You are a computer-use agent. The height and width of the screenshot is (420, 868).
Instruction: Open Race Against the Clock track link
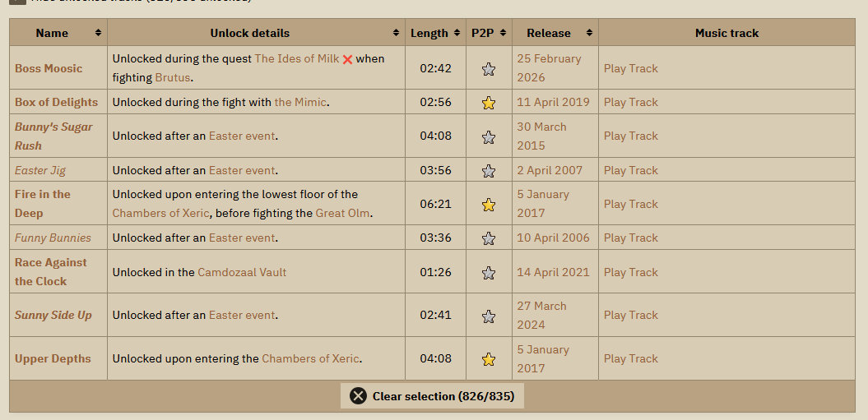coord(50,272)
